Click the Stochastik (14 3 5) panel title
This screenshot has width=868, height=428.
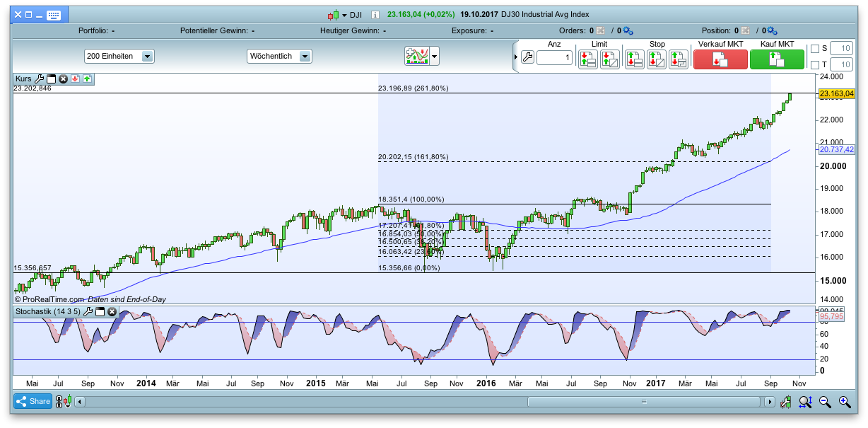click(x=47, y=311)
